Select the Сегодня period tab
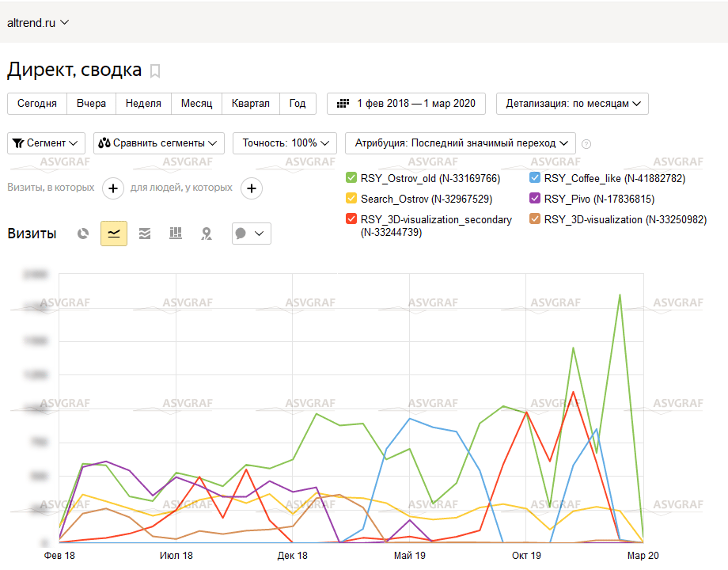The image size is (728, 570). [37, 103]
